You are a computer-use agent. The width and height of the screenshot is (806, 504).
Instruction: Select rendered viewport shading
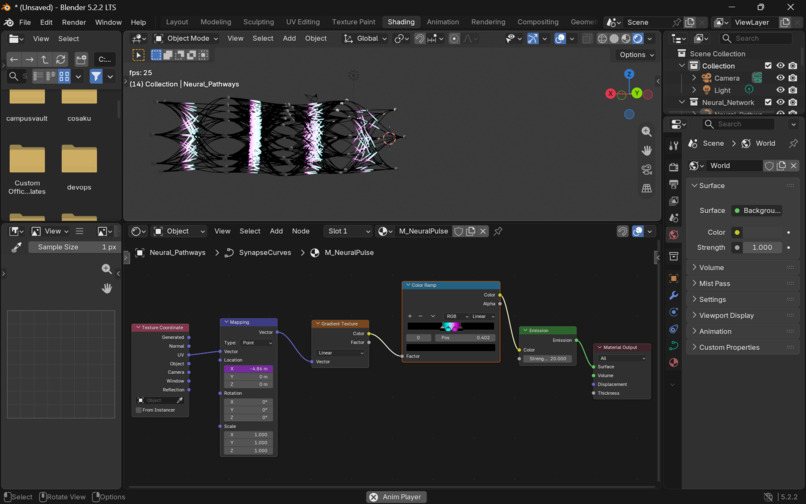point(637,39)
